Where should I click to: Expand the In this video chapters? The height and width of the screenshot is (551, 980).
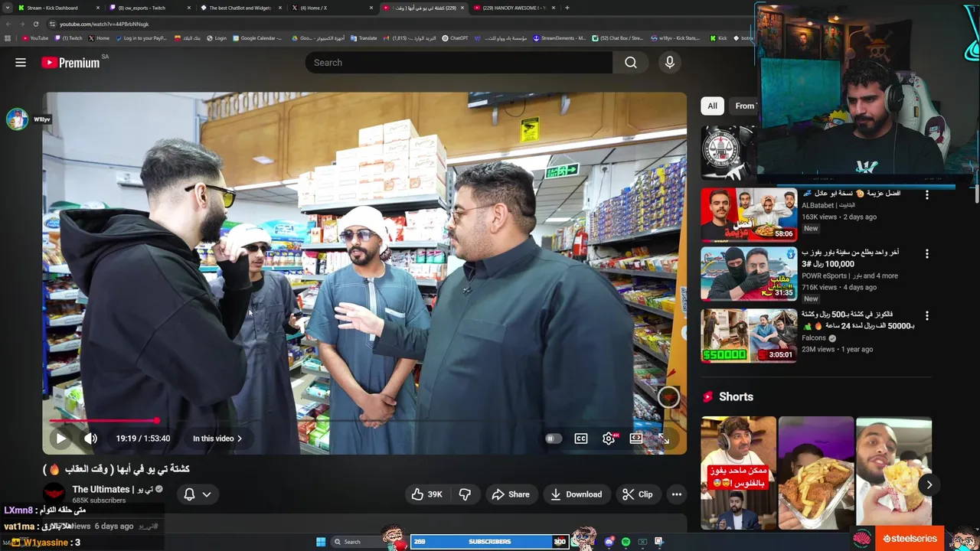[x=217, y=439]
